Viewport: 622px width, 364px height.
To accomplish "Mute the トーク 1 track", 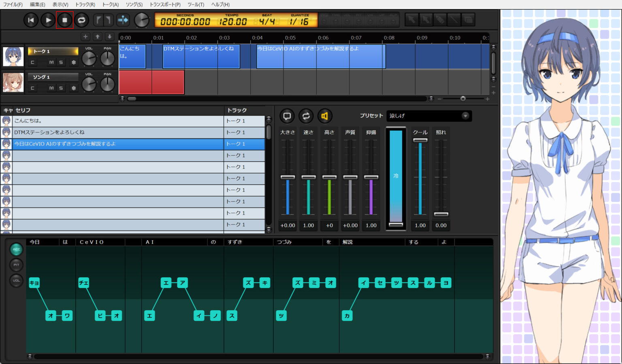I will 51,62.
